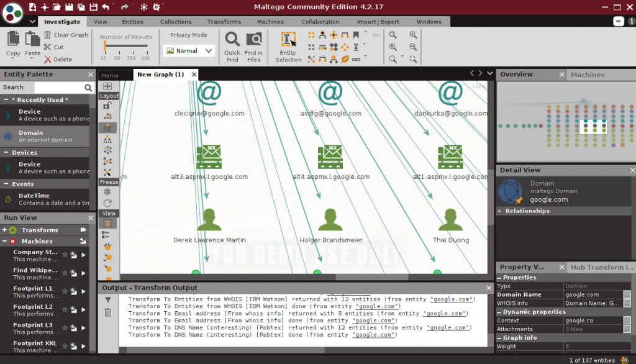Click the Output filter funnel icon
This screenshot has width=636, height=364.
point(108,300)
